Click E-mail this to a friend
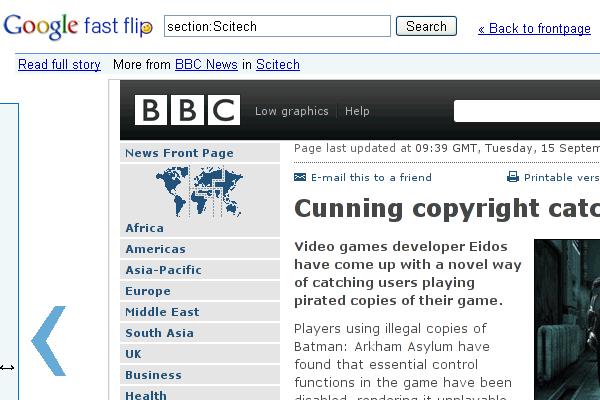Viewport: 600px width, 400px height. pyautogui.click(x=371, y=177)
